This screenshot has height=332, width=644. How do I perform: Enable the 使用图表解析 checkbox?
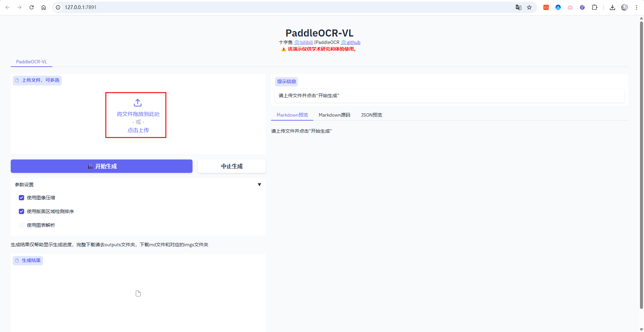(x=21, y=225)
